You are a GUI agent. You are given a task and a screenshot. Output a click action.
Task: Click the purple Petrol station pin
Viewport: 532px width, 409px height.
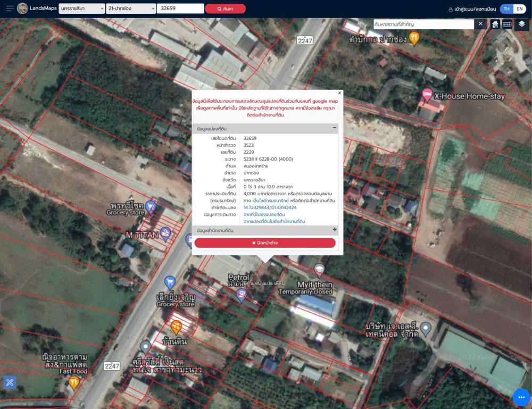(x=241, y=295)
